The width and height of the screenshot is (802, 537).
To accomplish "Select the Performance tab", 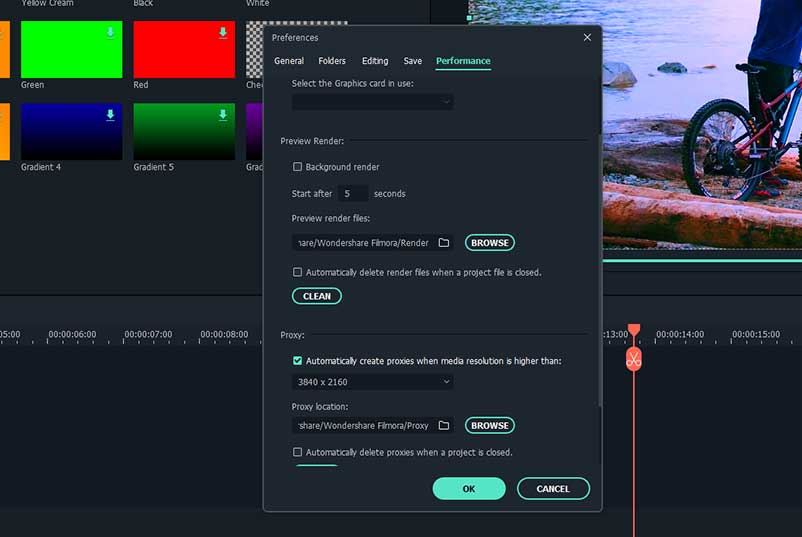I will (463, 61).
